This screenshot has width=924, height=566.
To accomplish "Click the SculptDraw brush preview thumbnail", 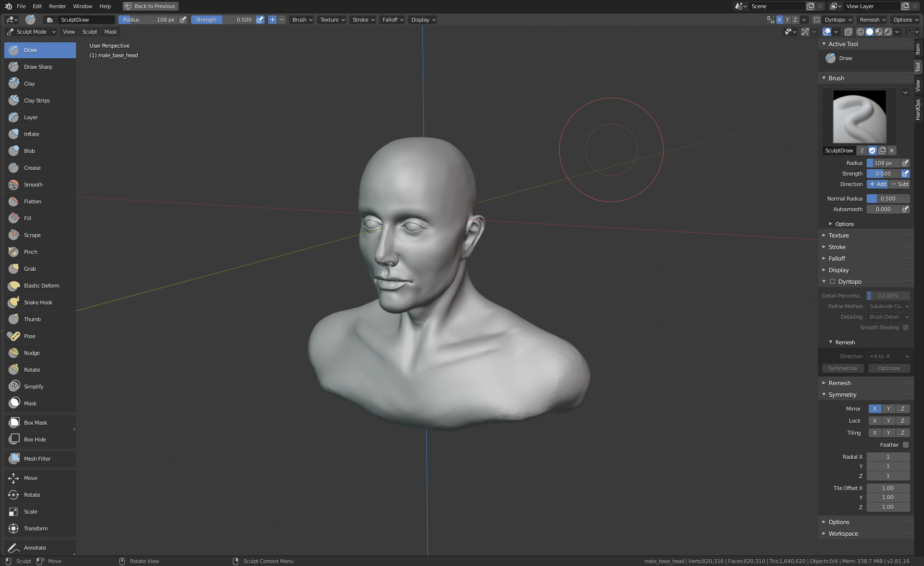I will (x=859, y=116).
